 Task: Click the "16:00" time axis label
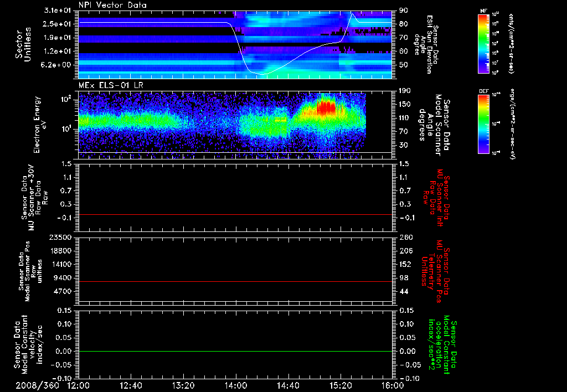click(x=393, y=385)
